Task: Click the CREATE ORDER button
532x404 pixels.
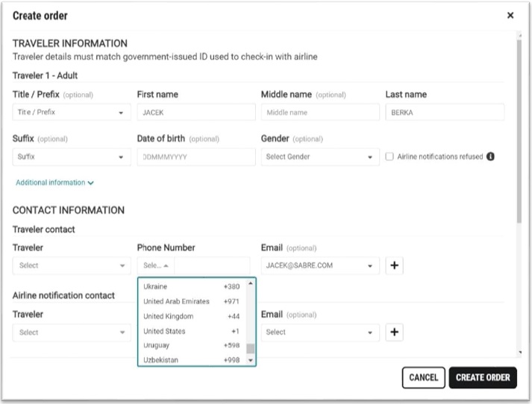Action: pyautogui.click(x=483, y=378)
